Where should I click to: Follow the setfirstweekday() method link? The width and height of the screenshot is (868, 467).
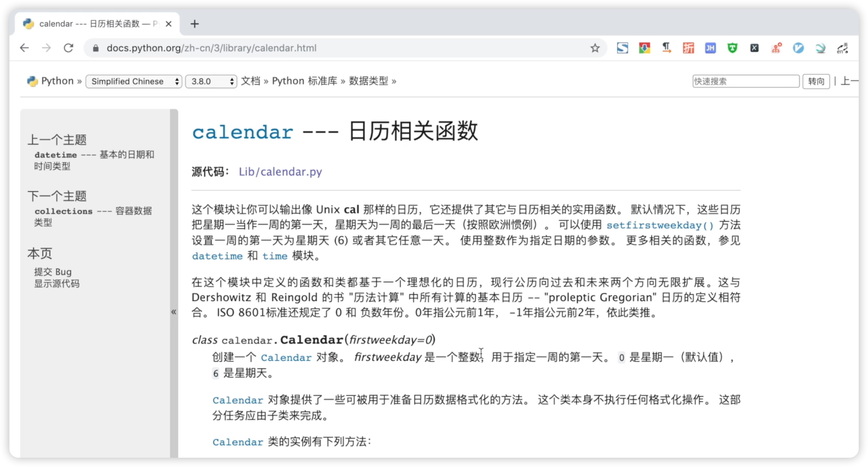pos(660,225)
